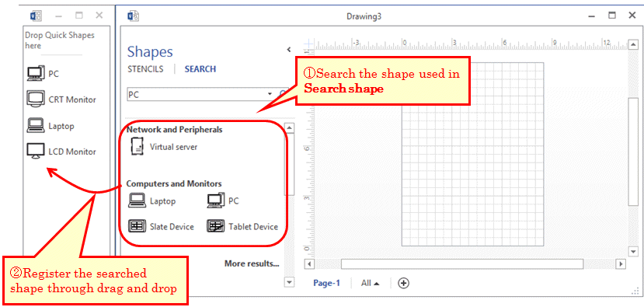Close the Drawing3 window
The image size is (644, 307).
[x=632, y=16]
